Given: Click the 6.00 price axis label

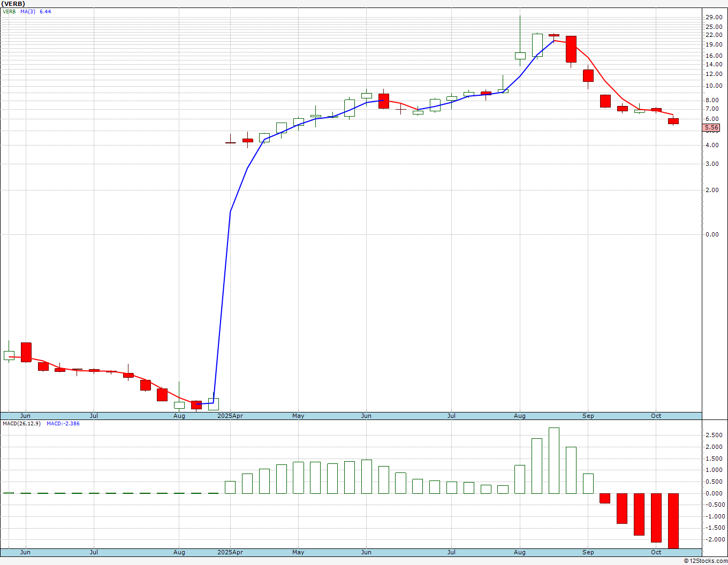Looking at the screenshot, I should coord(713,119).
